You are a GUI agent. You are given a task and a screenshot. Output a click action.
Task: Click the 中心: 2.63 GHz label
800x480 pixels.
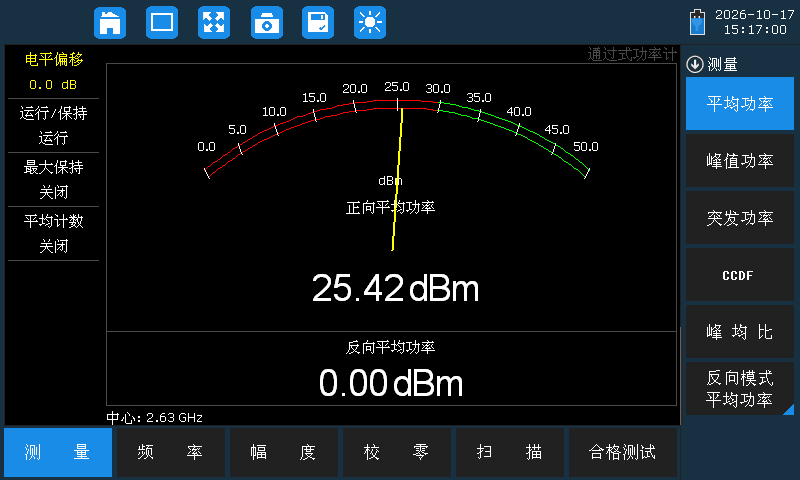click(155, 418)
